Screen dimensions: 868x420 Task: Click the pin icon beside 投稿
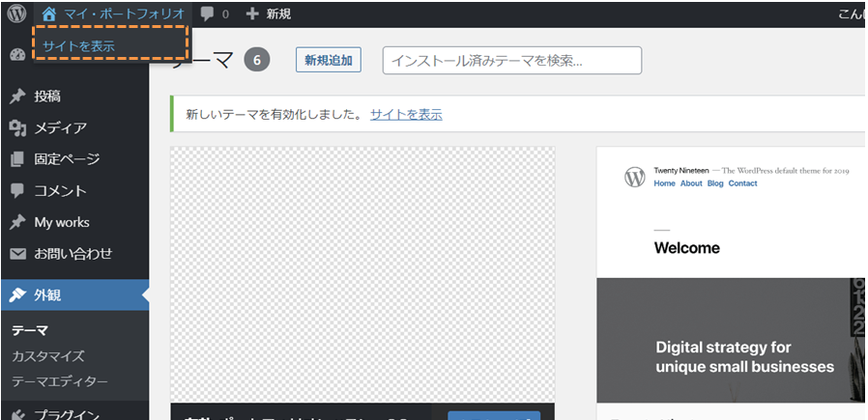click(x=17, y=97)
